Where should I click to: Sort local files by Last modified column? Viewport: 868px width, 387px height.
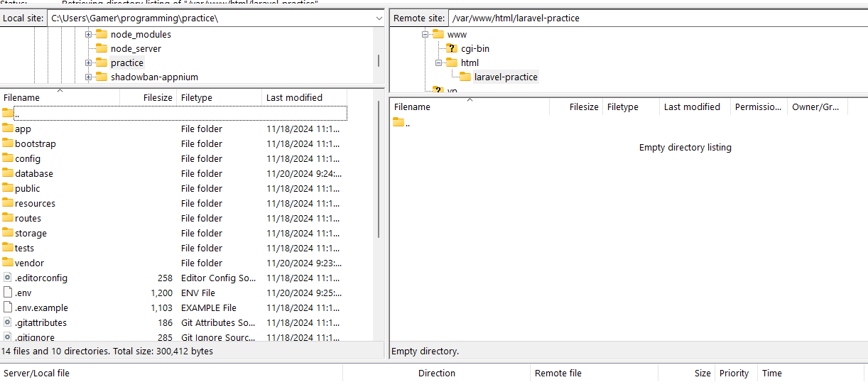point(305,97)
